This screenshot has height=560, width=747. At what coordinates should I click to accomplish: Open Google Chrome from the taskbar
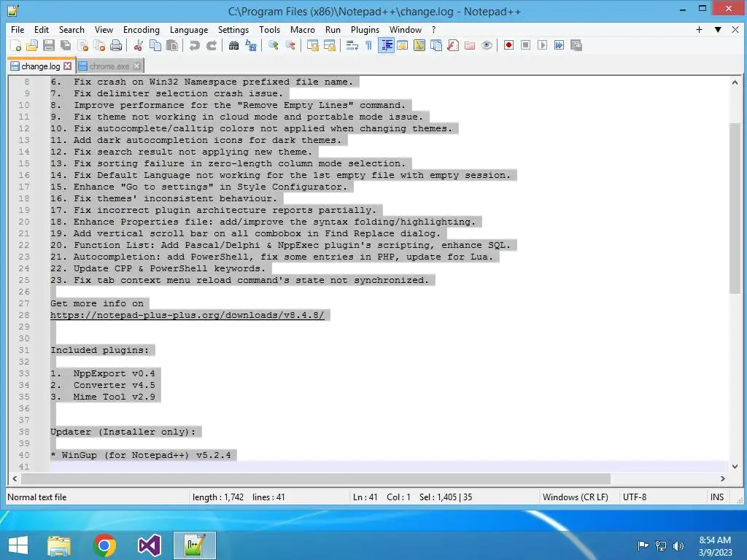pyautogui.click(x=104, y=545)
